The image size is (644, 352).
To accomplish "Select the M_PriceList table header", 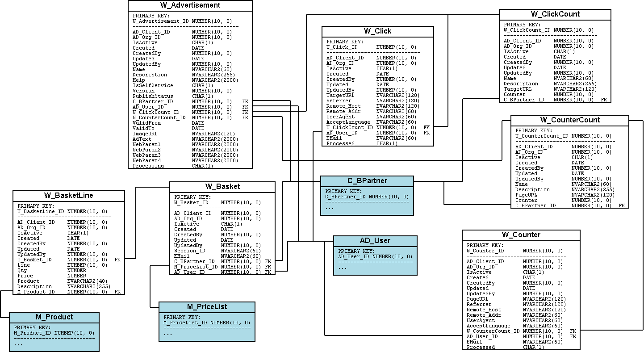I will coord(207,307).
